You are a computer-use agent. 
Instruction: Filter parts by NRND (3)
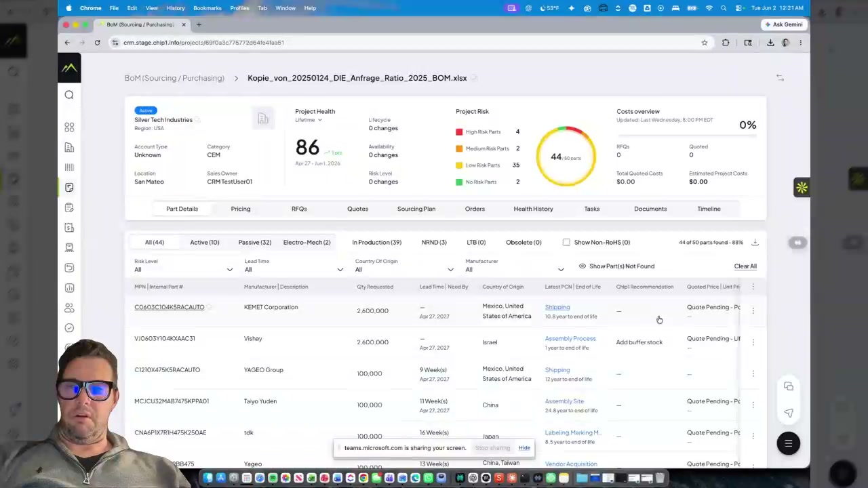pyautogui.click(x=434, y=243)
